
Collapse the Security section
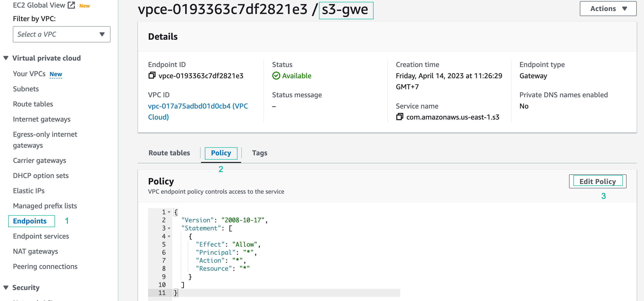tap(6, 287)
